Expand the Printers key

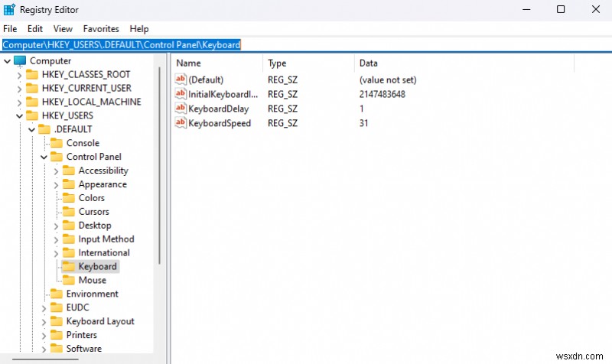(44, 336)
